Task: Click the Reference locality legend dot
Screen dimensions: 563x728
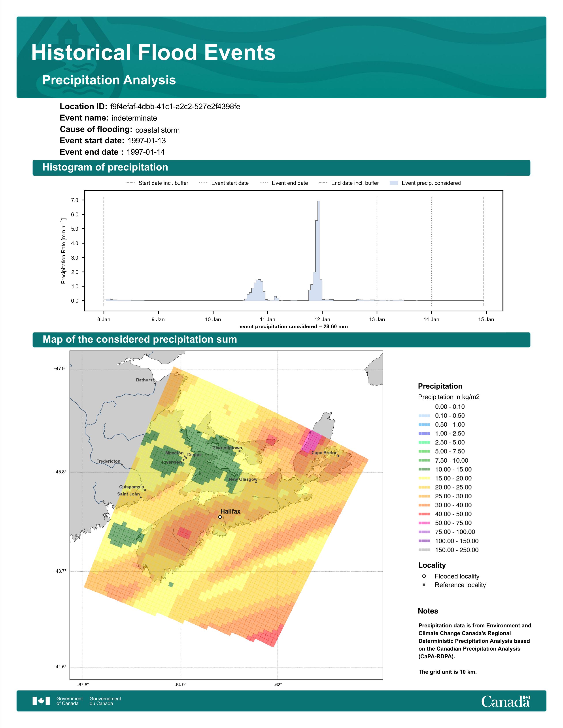Action: click(424, 585)
